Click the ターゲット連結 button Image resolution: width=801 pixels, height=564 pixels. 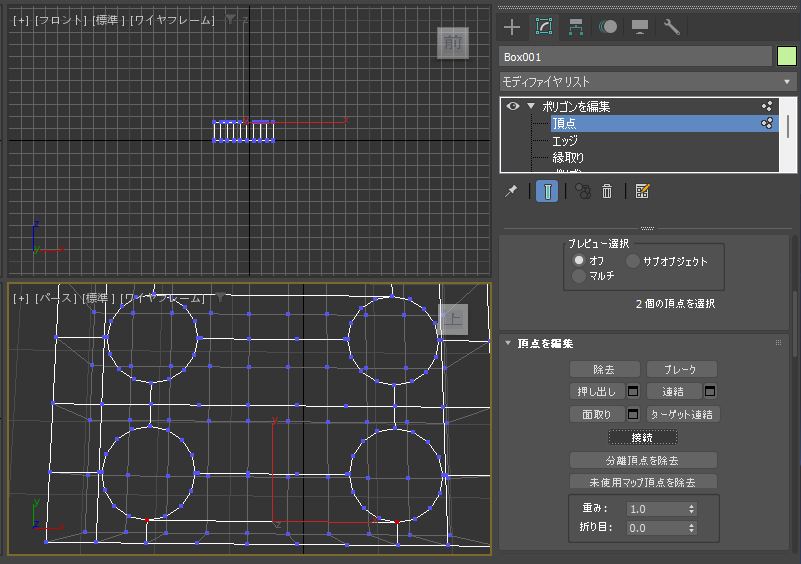[682, 414]
